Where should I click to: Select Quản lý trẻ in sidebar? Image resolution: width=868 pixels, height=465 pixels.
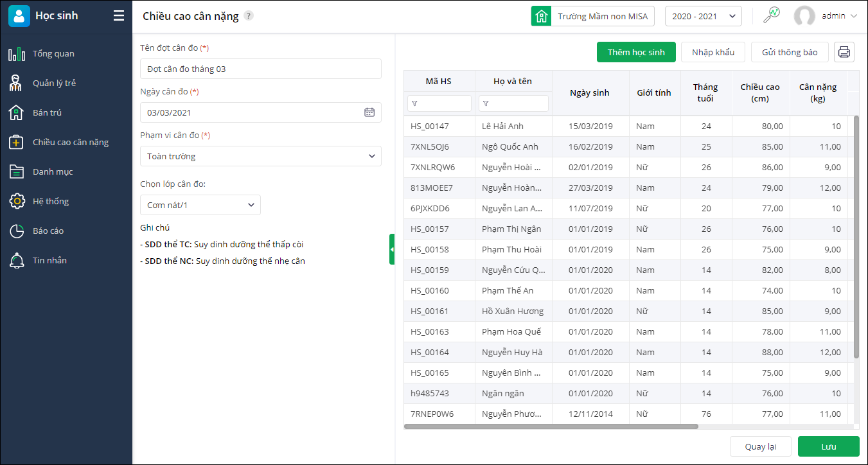tap(54, 83)
